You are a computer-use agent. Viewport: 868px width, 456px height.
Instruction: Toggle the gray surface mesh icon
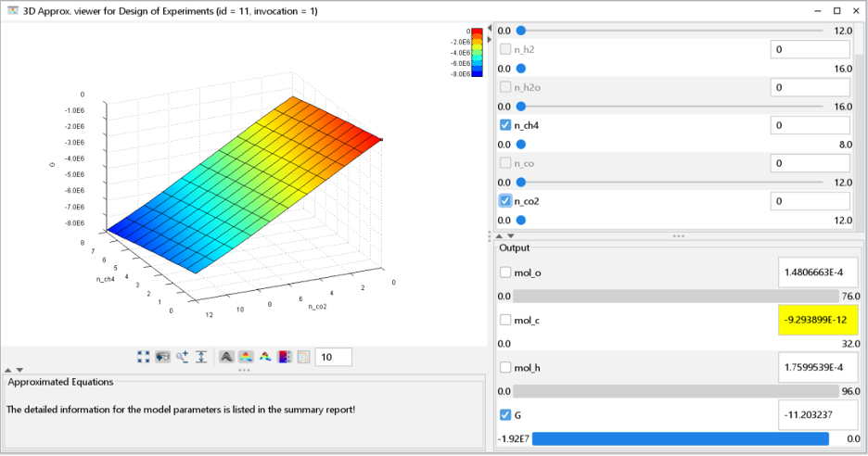point(226,357)
